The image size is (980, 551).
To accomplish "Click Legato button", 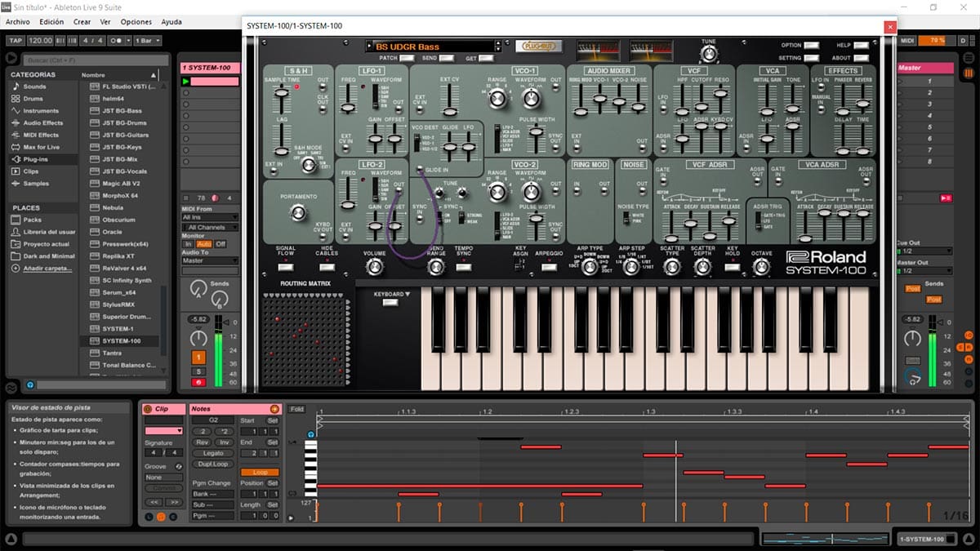I will [x=213, y=453].
